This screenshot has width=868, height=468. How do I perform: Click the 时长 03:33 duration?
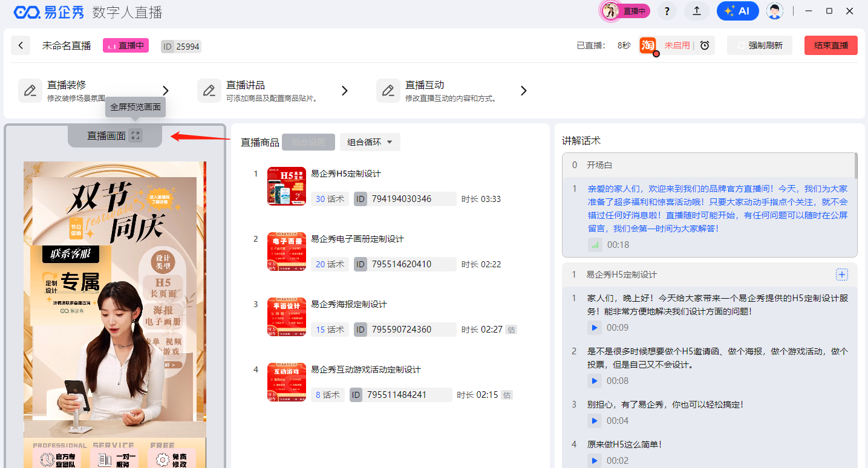[x=481, y=199]
